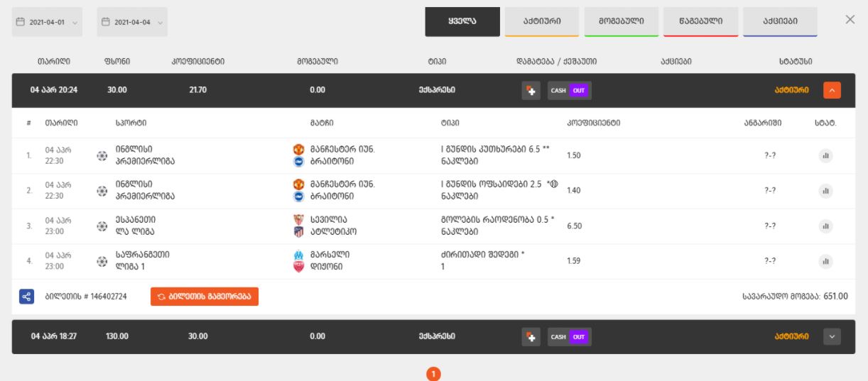
Task: Click the Atletico club logo
Action: point(298,232)
